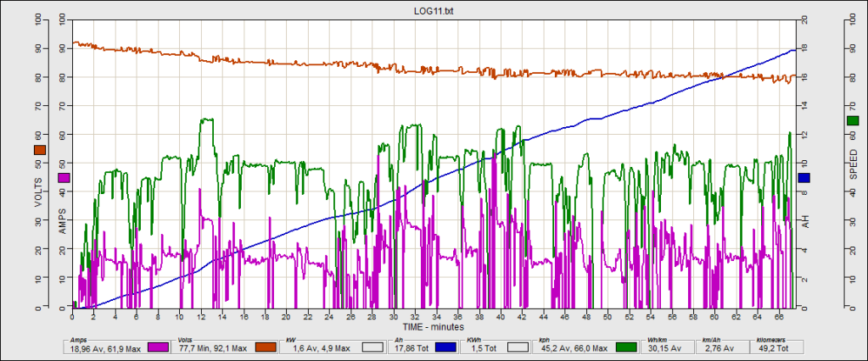Click the magenta square beside AMPS axis

(64, 177)
